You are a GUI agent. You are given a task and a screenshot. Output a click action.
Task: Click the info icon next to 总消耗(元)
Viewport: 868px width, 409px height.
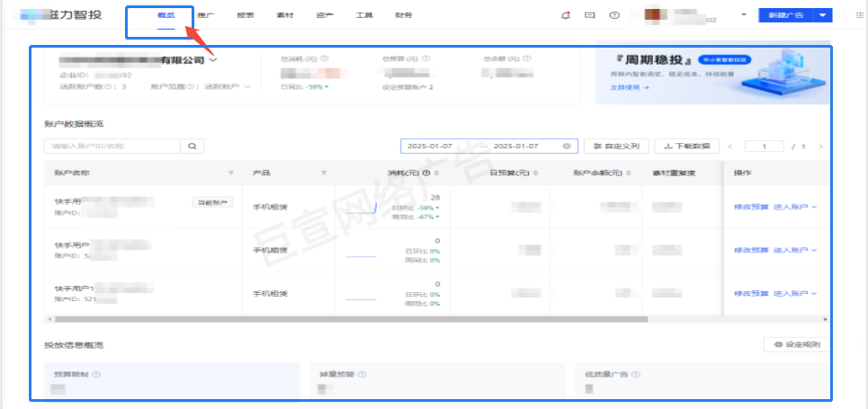325,58
